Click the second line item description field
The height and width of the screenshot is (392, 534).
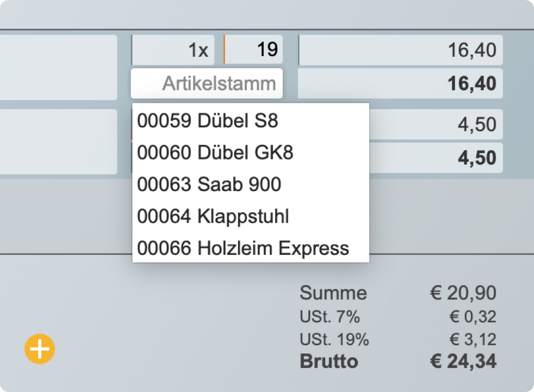pyautogui.click(x=58, y=142)
